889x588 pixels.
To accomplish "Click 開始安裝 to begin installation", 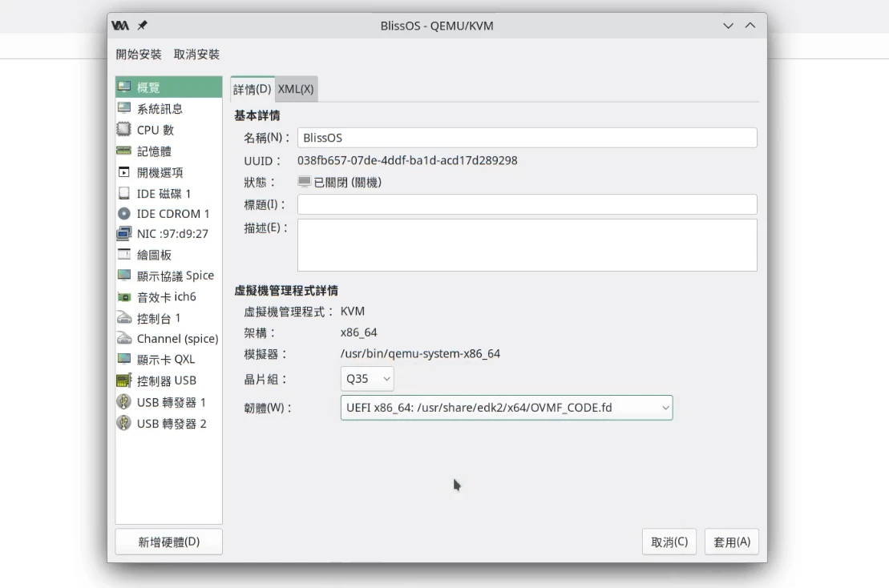I will tap(139, 54).
